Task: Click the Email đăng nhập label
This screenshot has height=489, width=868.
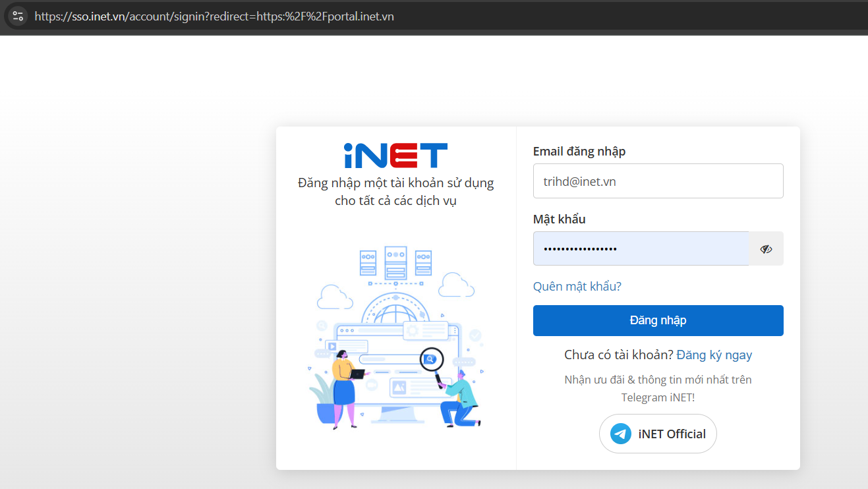Action: 579,152
